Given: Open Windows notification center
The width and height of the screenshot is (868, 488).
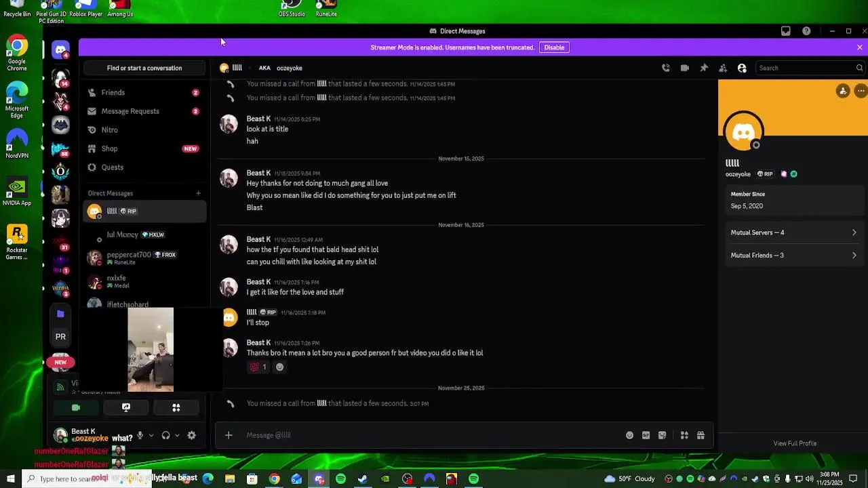Looking at the screenshot, I should point(853,479).
